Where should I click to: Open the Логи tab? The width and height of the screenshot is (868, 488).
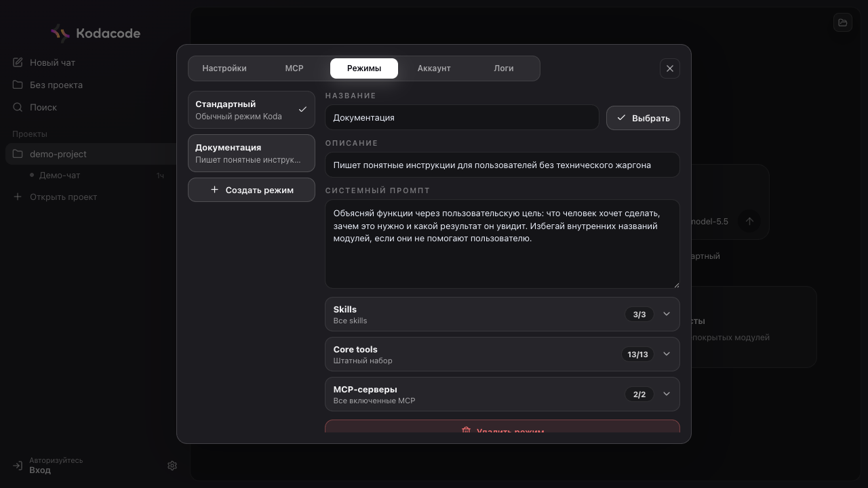(x=504, y=68)
